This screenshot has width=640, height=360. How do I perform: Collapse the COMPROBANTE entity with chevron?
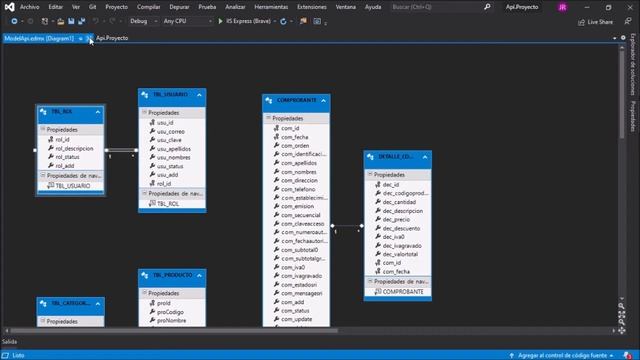click(324, 100)
